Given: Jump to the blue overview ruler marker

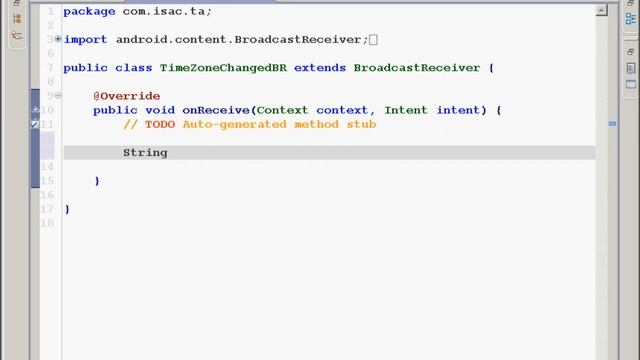Looking at the screenshot, I should 612,123.
